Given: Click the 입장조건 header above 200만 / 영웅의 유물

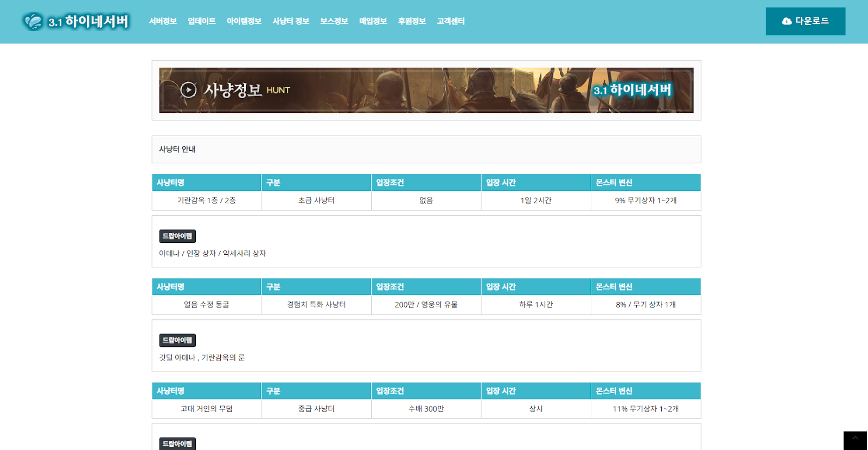Looking at the screenshot, I should pos(426,287).
